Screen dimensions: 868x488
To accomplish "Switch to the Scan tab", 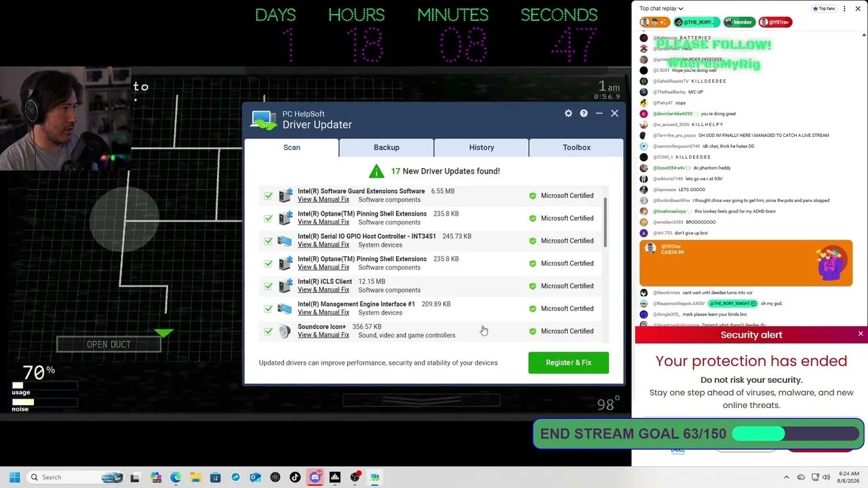I will click(x=292, y=147).
